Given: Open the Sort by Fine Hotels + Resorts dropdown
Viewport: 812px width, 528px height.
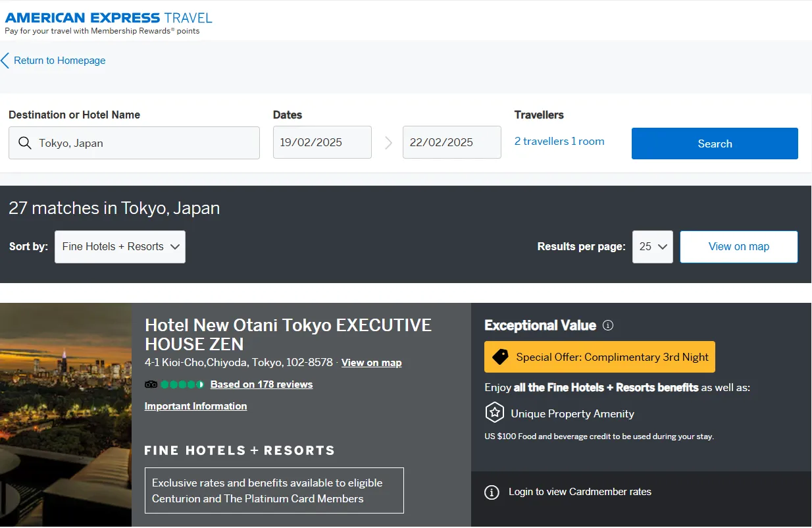Looking at the screenshot, I should (x=120, y=247).
